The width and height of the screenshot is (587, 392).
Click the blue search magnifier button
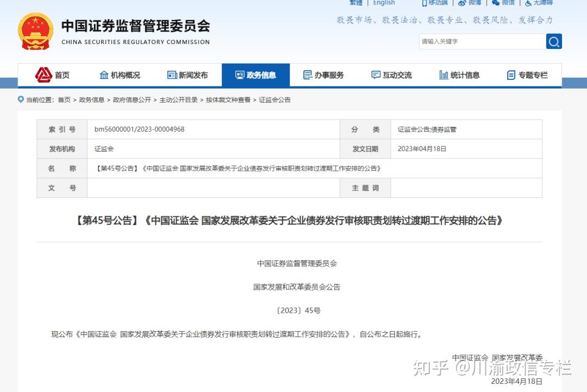pyautogui.click(x=554, y=41)
